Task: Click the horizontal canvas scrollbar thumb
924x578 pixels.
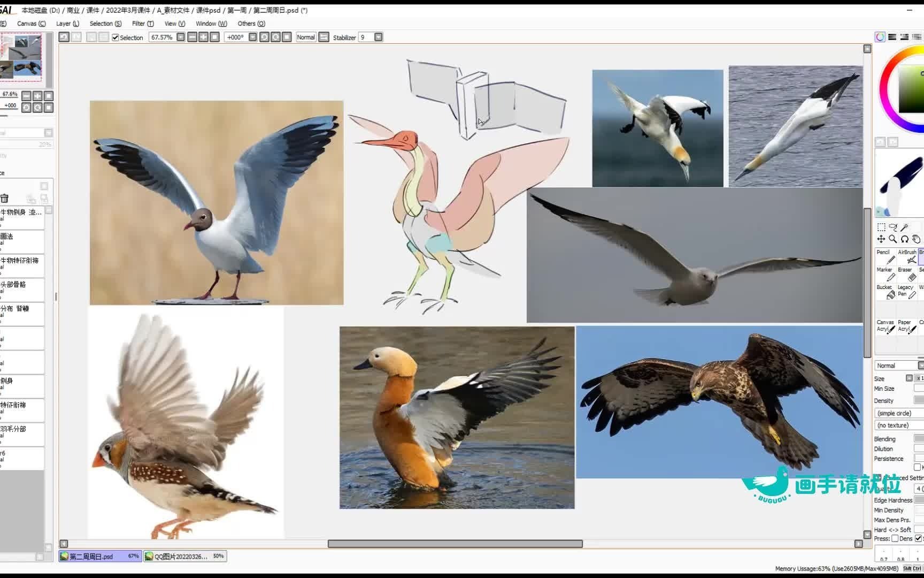Action: 455,544
